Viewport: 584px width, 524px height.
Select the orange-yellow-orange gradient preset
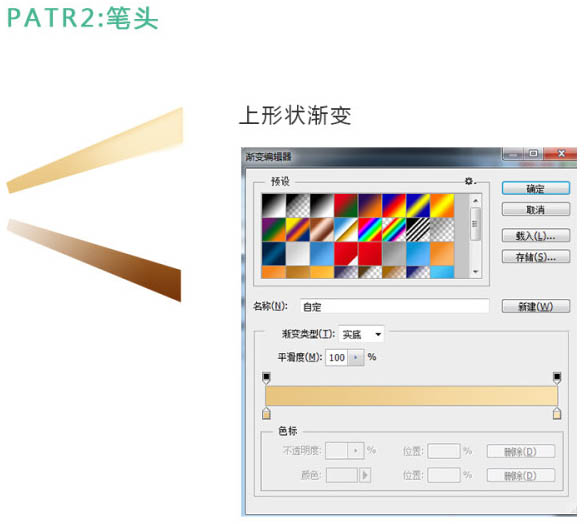coord(442,205)
